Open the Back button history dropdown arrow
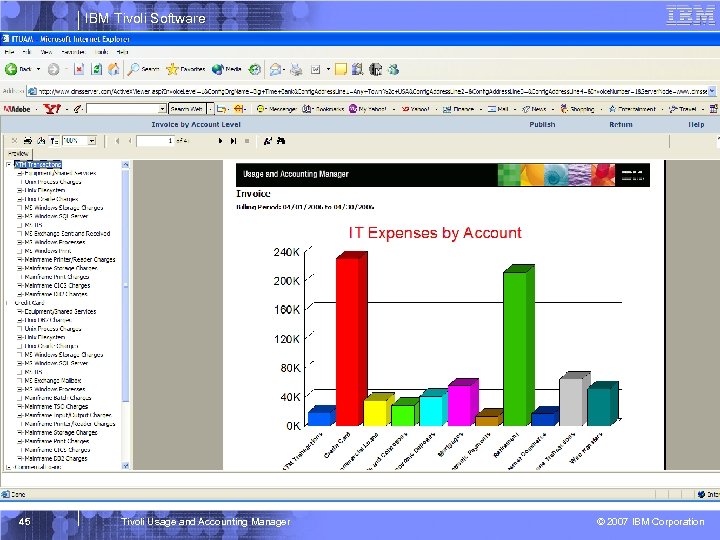This screenshot has width=720, height=540. tap(38, 69)
